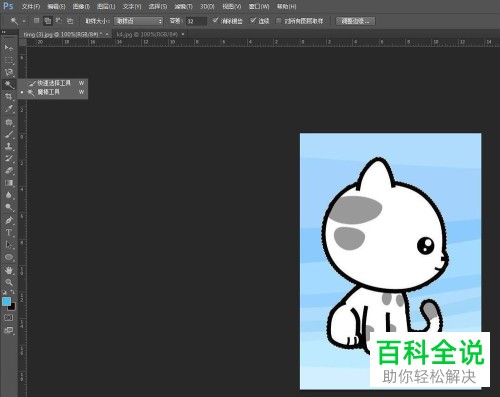
Task: Select the Eraser tool
Action: pos(9,171)
